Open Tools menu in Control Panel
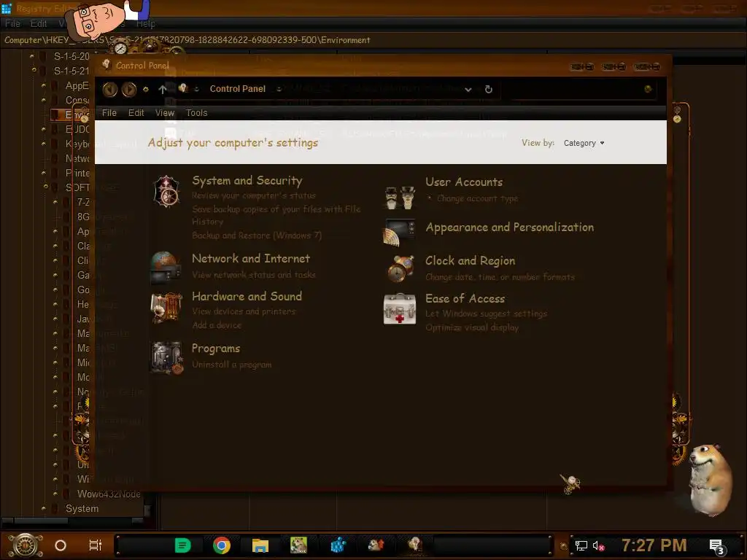This screenshot has height=560, width=747. (x=196, y=113)
